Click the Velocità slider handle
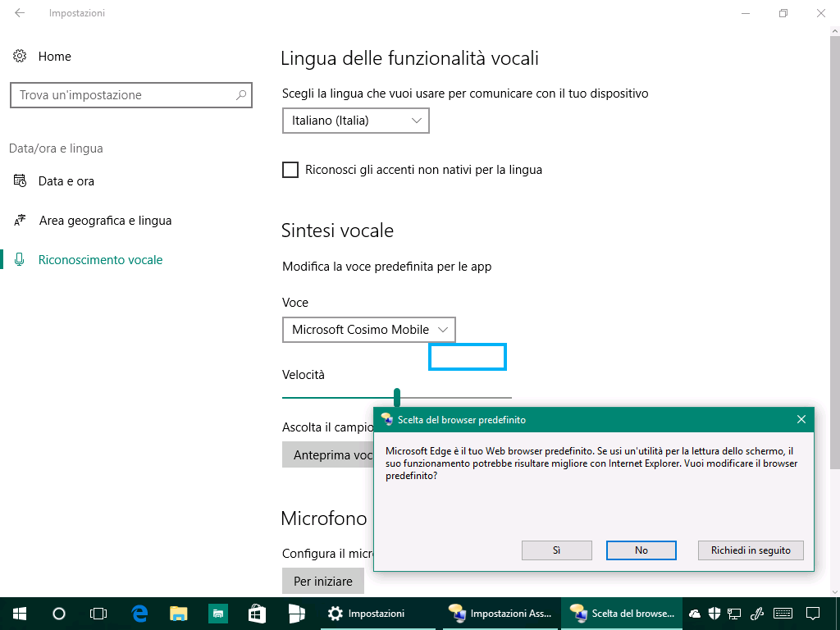Viewport: 840px width, 630px height. coord(397,398)
